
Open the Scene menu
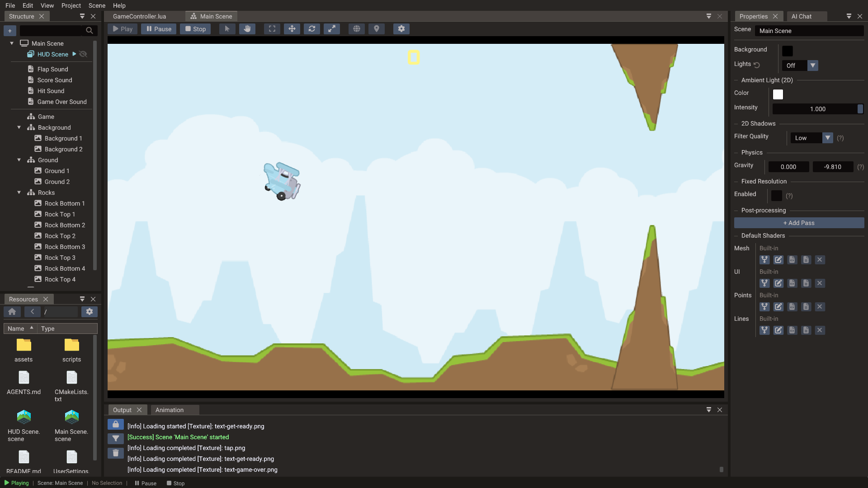coord(97,5)
